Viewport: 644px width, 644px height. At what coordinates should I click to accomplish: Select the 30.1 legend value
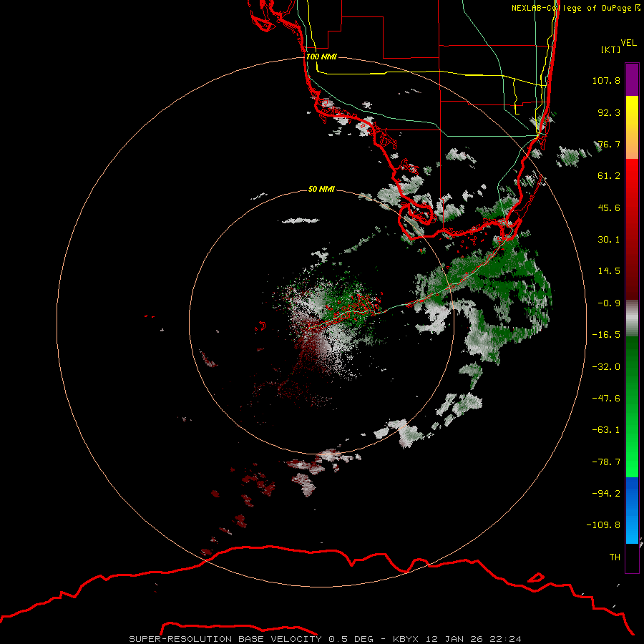click(x=609, y=240)
